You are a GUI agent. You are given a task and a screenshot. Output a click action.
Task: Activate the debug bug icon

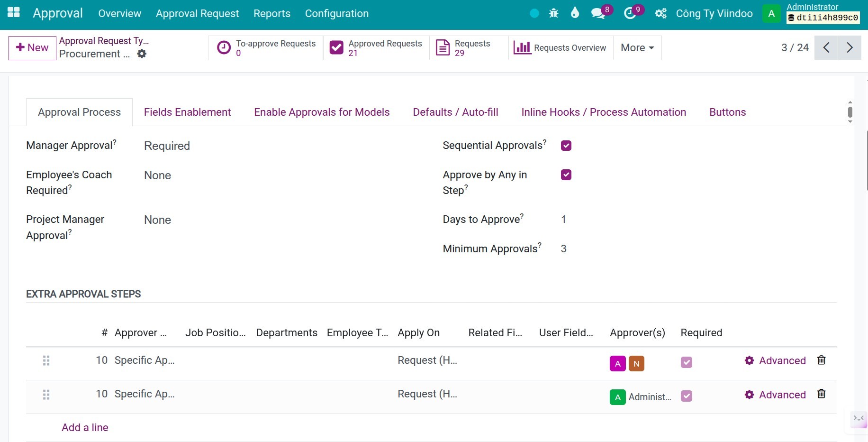(553, 13)
